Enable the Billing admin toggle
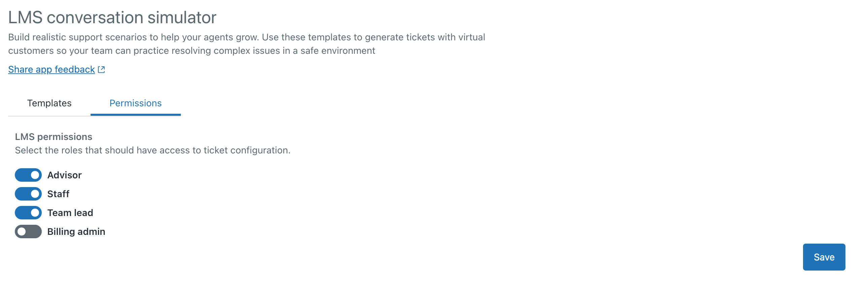 click(x=28, y=232)
